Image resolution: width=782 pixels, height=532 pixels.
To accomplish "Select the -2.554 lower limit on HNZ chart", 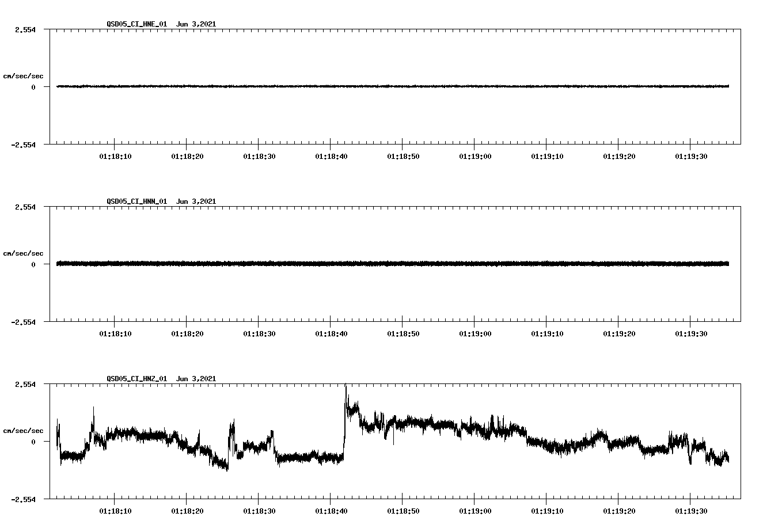I will pyautogui.click(x=23, y=499).
